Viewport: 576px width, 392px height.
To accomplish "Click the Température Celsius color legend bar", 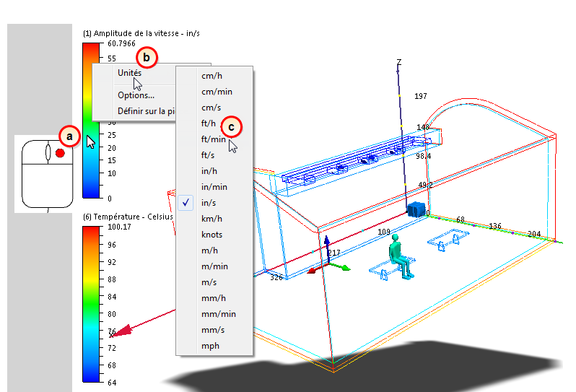I will point(91,304).
